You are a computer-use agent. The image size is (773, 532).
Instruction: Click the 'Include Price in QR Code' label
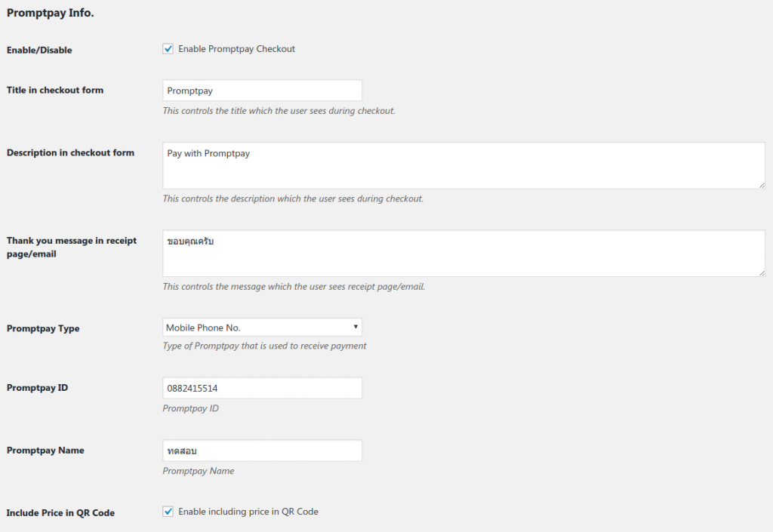60,513
